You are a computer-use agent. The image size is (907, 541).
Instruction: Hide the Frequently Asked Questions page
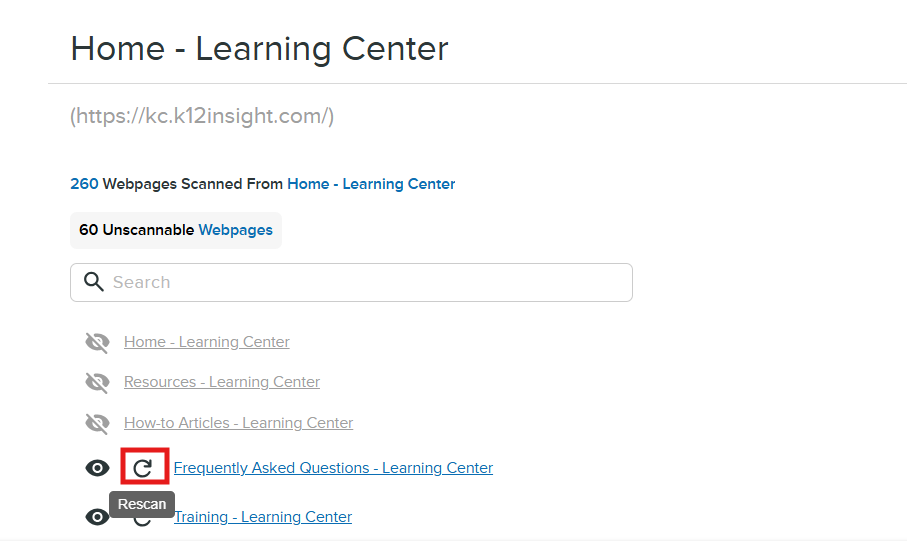[97, 468]
